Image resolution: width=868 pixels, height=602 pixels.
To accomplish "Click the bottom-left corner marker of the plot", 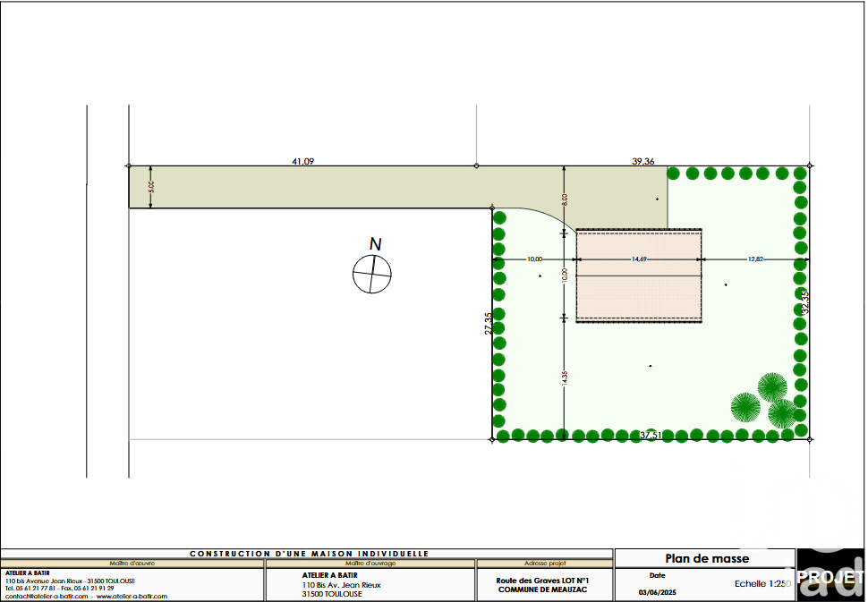I will coord(493,439).
